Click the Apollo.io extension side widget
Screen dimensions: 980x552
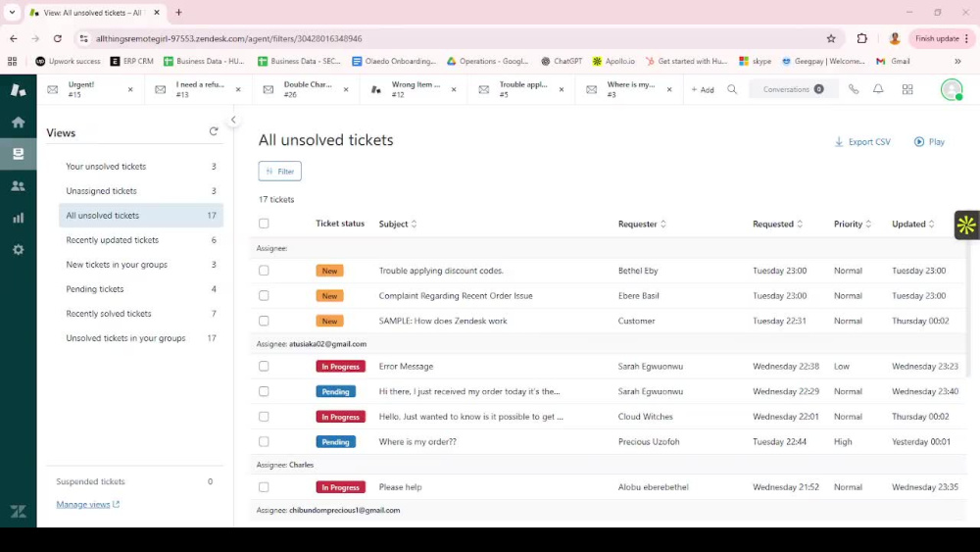[966, 226]
